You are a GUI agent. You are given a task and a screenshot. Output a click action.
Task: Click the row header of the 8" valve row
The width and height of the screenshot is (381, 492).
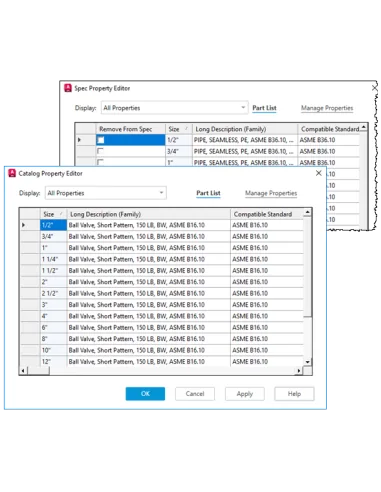[30, 339]
